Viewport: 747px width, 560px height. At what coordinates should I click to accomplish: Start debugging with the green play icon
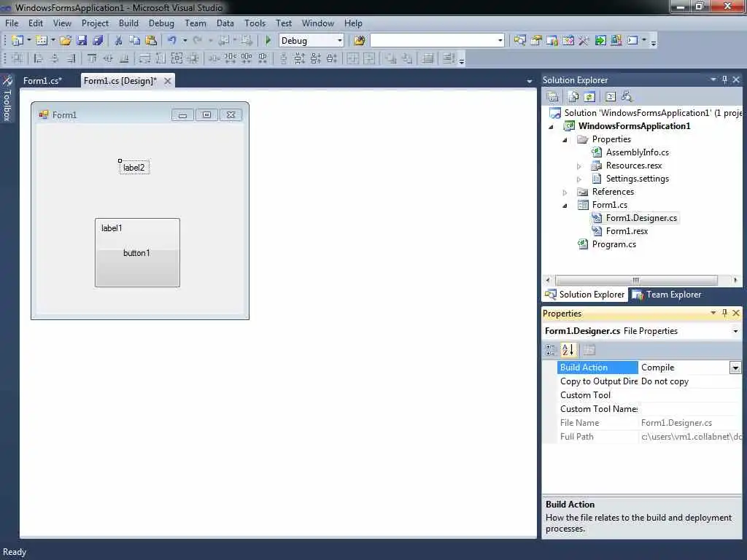tap(268, 41)
